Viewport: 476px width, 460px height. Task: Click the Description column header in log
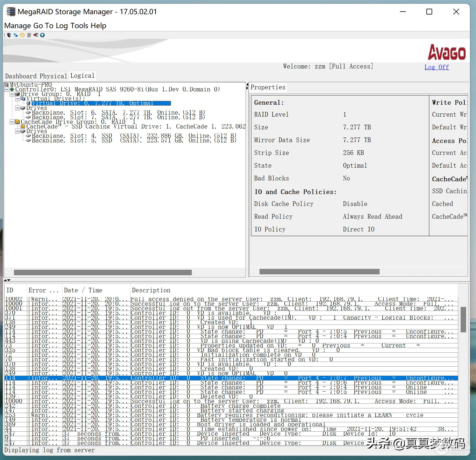point(151,290)
